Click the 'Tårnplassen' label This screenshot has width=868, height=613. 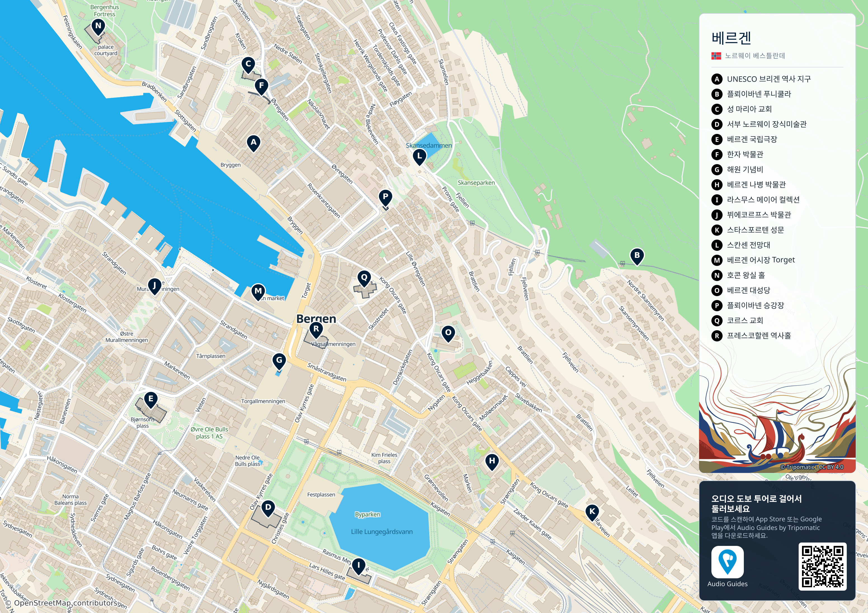[x=211, y=356]
